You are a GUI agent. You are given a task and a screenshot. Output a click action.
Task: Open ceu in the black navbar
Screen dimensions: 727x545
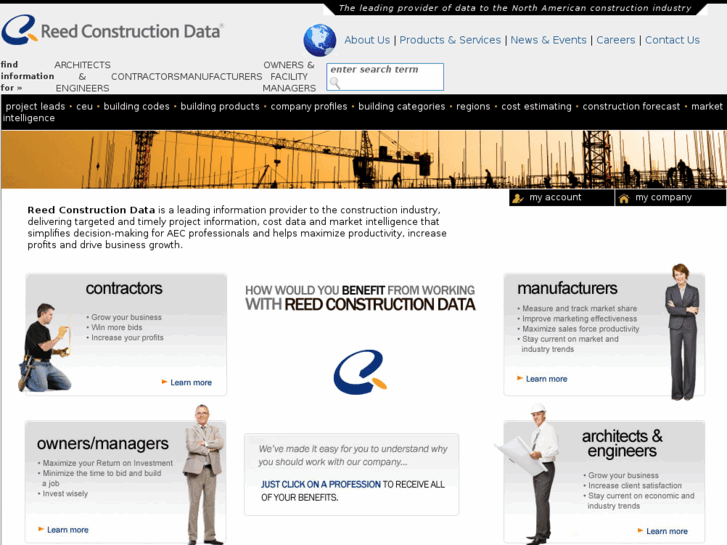(84, 106)
